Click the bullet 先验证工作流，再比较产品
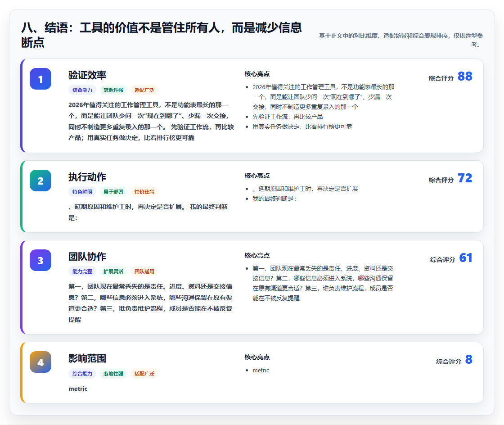Image resolution: width=504 pixels, height=425 pixels. click(x=288, y=117)
